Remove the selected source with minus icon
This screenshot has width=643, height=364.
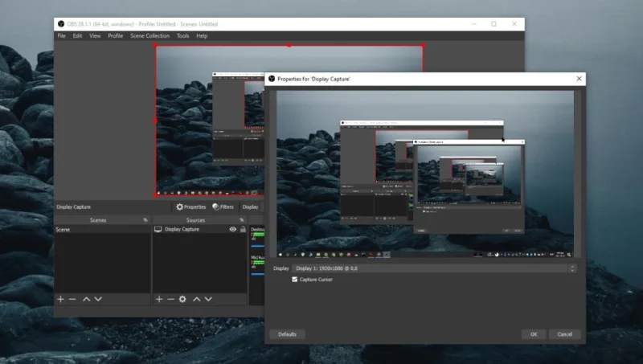tap(171, 299)
